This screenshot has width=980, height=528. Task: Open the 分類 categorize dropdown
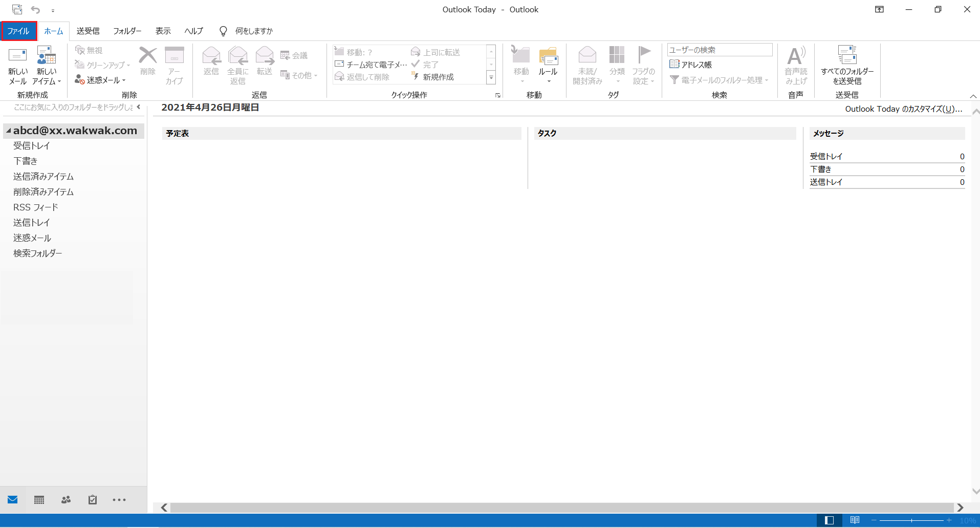617,66
